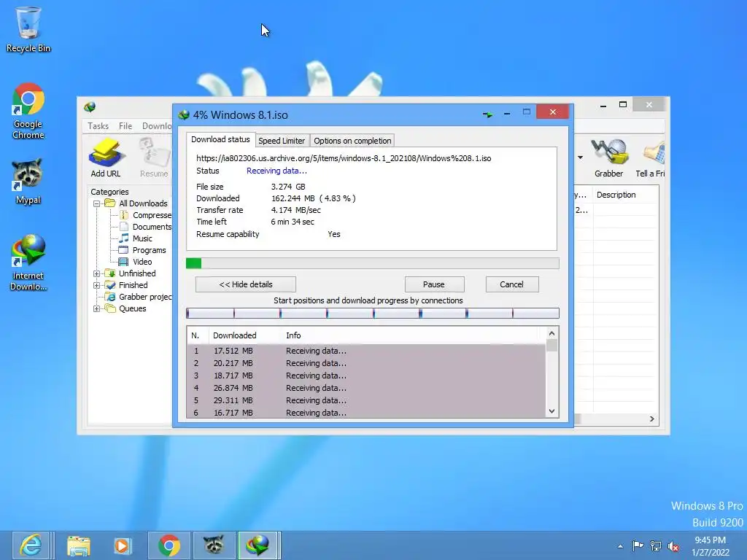Select connection row with 26.874 MB
The image size is (747, 560).
click(366, 388)
